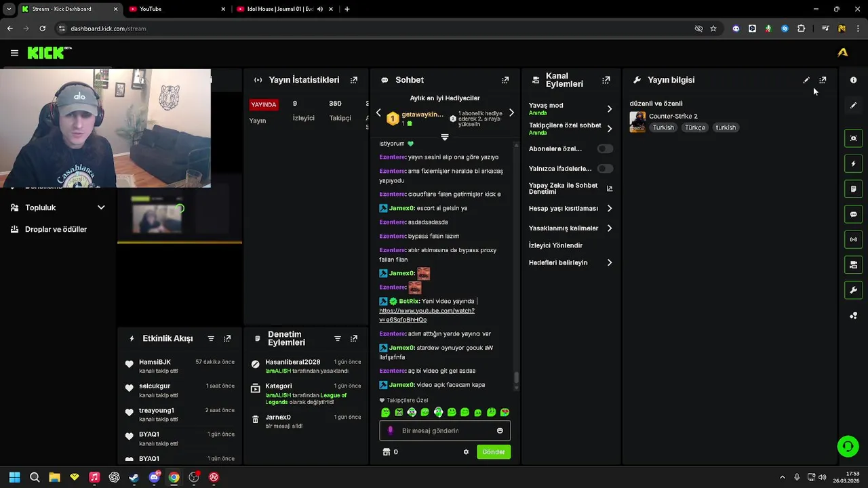Open the hamburger menu beside the Kick logo

(14, 52)
